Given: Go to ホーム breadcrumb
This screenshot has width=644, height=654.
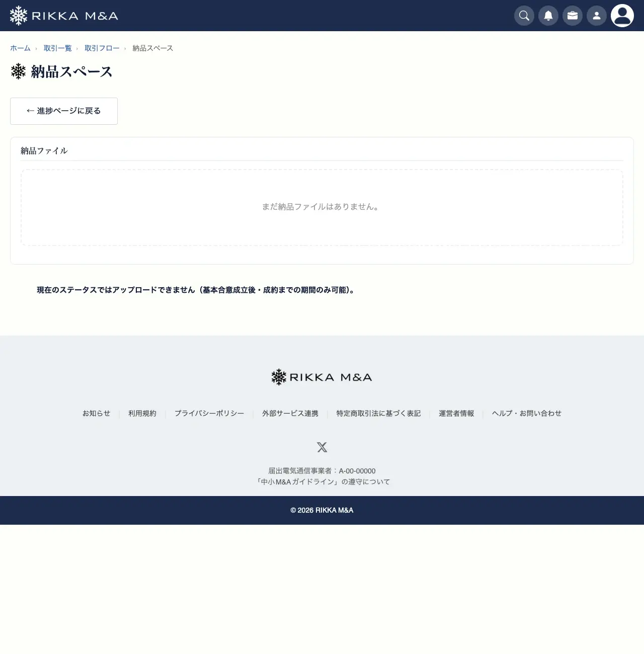Looking at the screenshot, I should point(20,48).
